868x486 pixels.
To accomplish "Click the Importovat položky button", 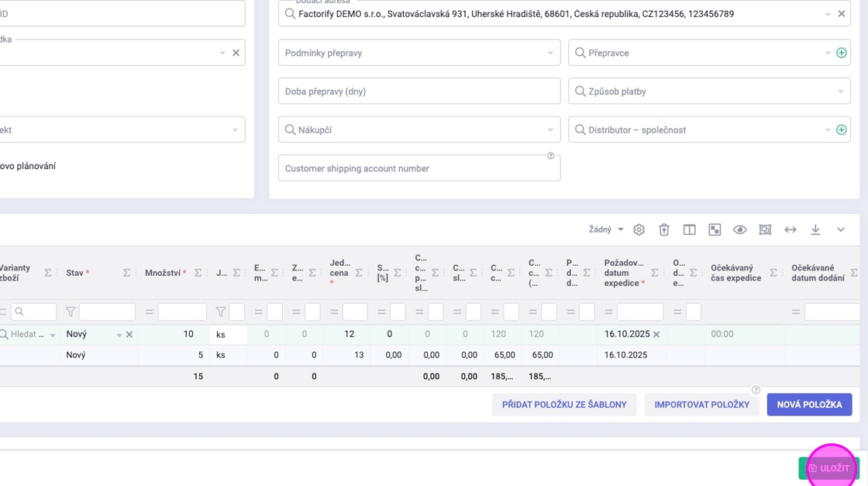I will pyautogui.click(x=701, y=405).
